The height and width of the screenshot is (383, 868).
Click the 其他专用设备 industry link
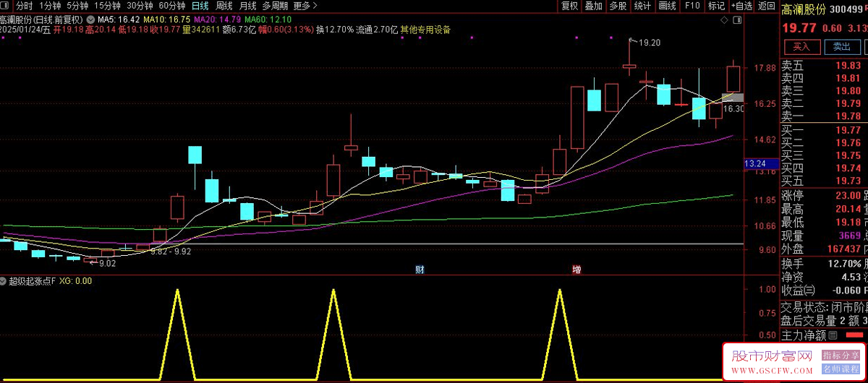425,30
